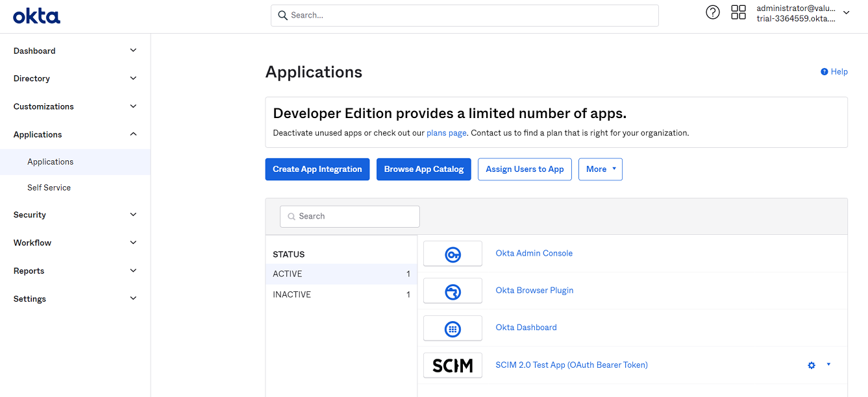Viewport: 868px width, 397px height.
Task: Focus the top global search field
Action: tap(465, 16)
